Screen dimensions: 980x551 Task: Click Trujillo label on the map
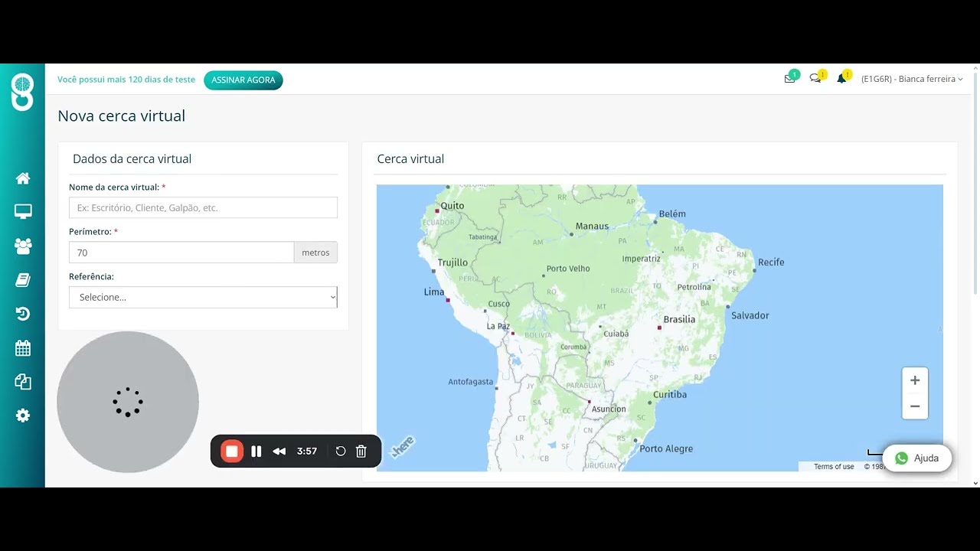[452, 262]
